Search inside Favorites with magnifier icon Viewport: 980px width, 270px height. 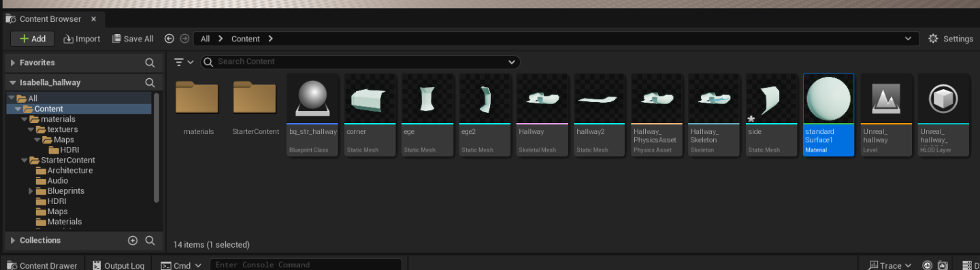click(x=150, y=63)
